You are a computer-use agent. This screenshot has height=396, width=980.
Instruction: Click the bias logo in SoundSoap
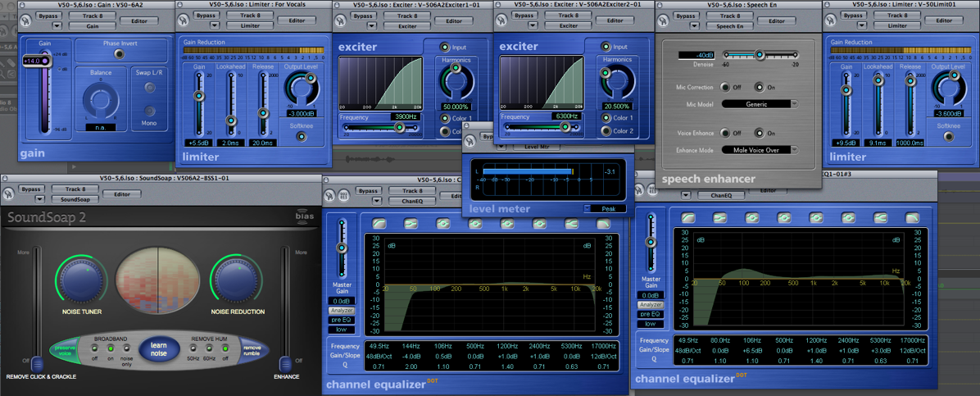coord(302,218)
